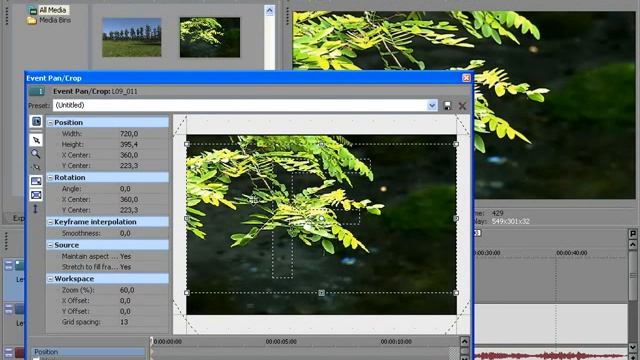640x360 pixels.
Task: Click Rotation X Center value 360,0
Action: pyautogui.click(x=129, y=200)
